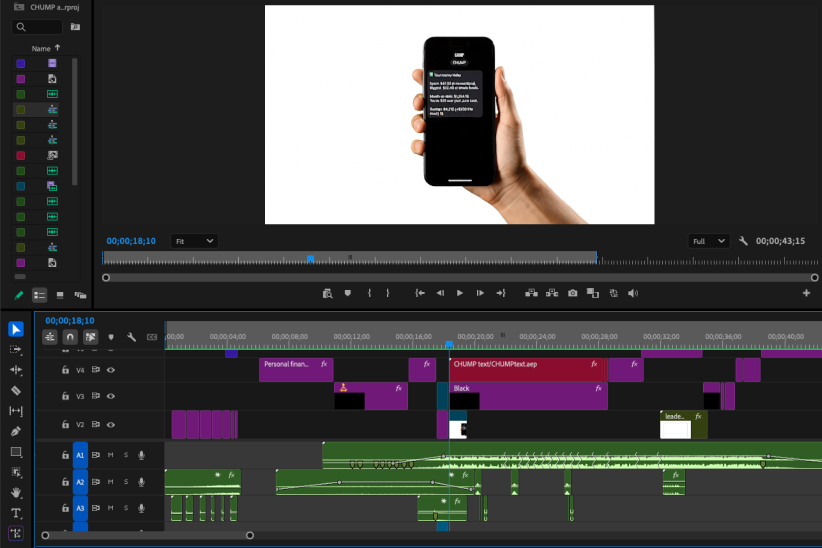Image resolution: width=822 pixels, height=548 pixels.
Task: Toggle lock on track V4
Action: point(65,370)
